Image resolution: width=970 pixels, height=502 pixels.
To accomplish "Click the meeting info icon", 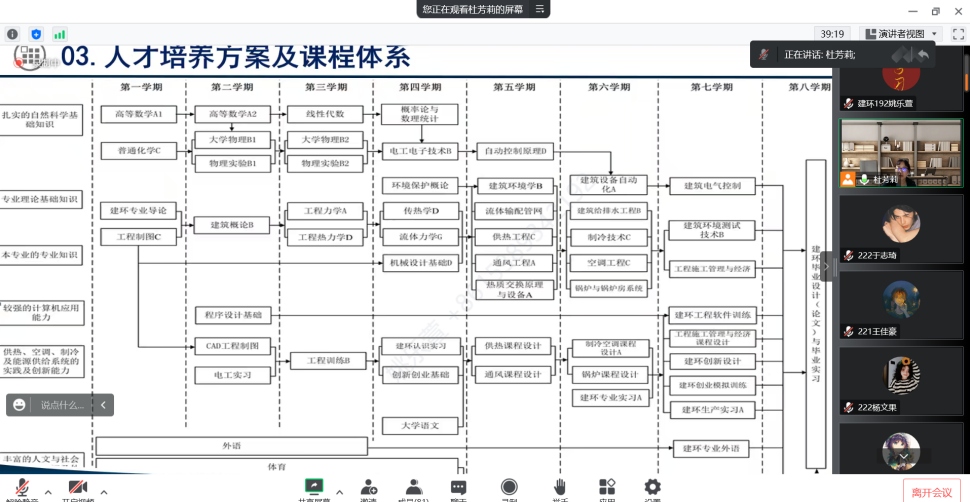I will (12, 34).
